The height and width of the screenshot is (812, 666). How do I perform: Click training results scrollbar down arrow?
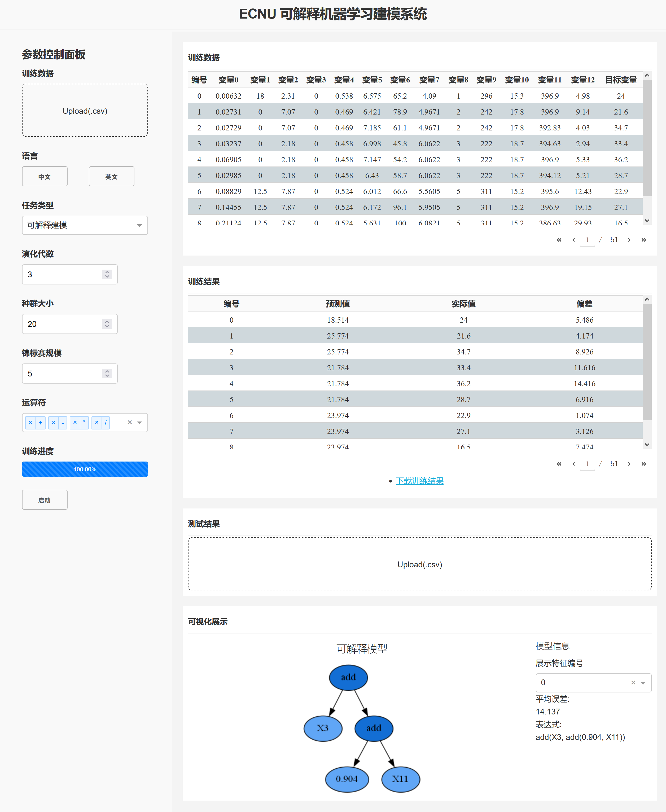coord(647,445)
